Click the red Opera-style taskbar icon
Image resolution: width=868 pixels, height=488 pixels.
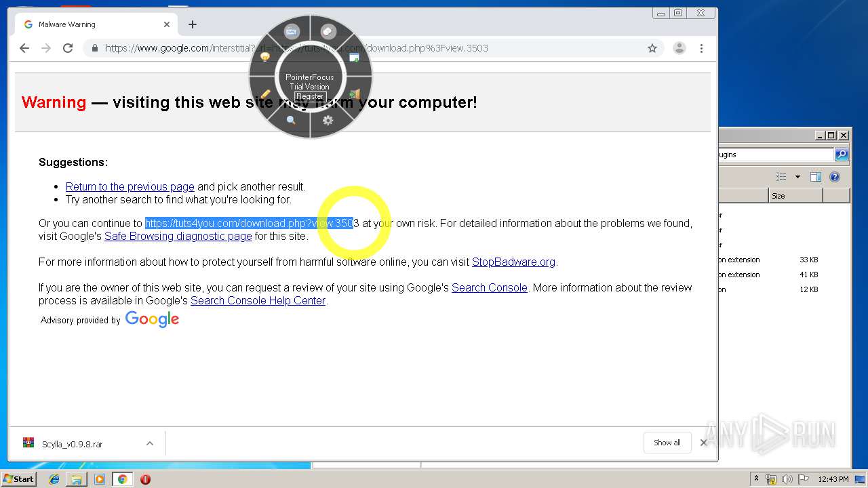(145, 479)
